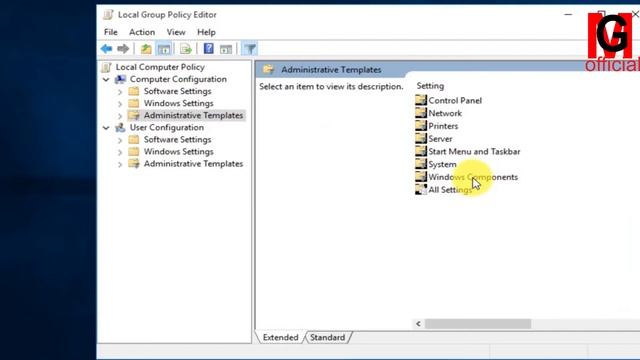Click the Setting column header

[x=430, y=86]
